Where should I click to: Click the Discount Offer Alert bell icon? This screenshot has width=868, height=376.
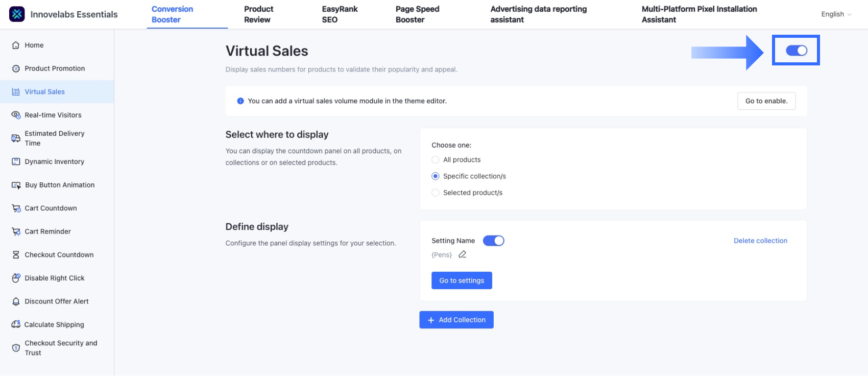coord(16,301)
